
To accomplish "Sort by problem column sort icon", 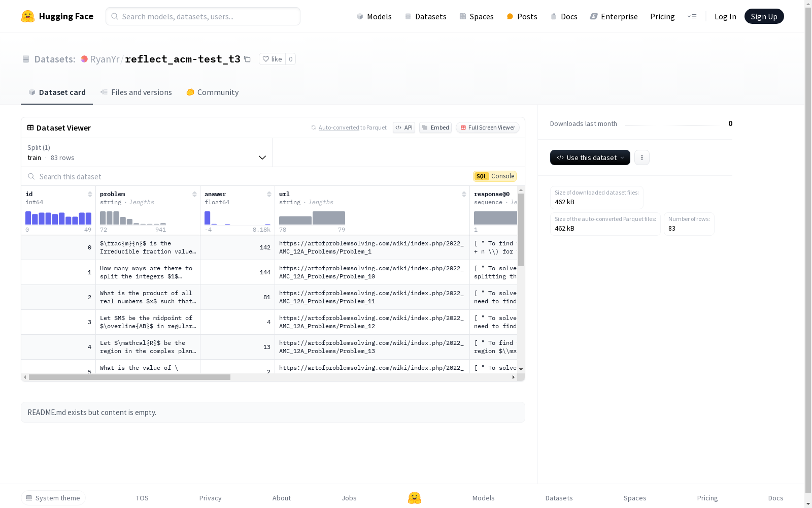I will pos(194,194).
